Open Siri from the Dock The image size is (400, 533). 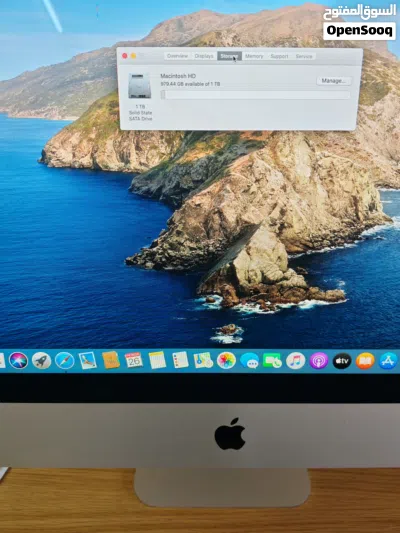coord(18,360)
